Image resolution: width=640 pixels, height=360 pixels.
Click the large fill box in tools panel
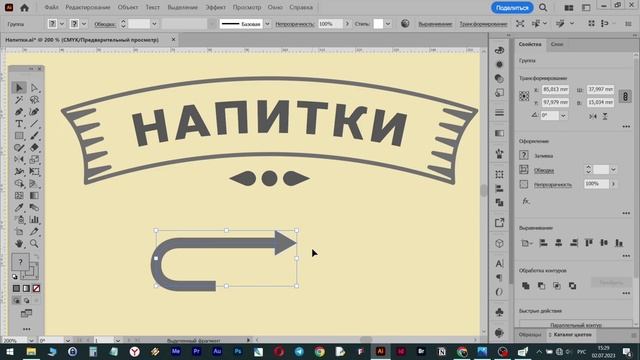pos(20,262)
